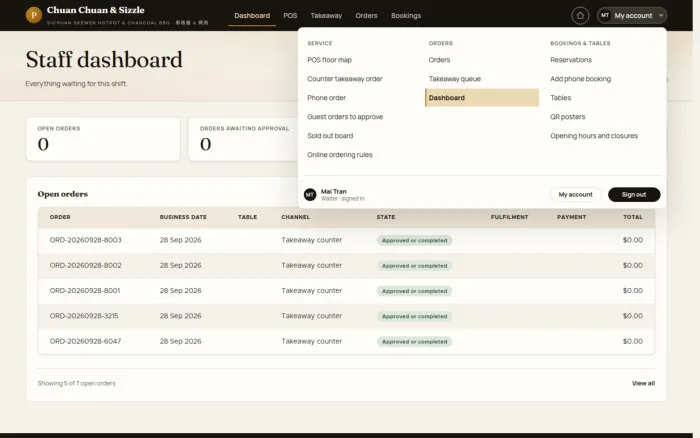700x438 pixels.
Task: Click status badge for order 6047
Action: point(414,342)
